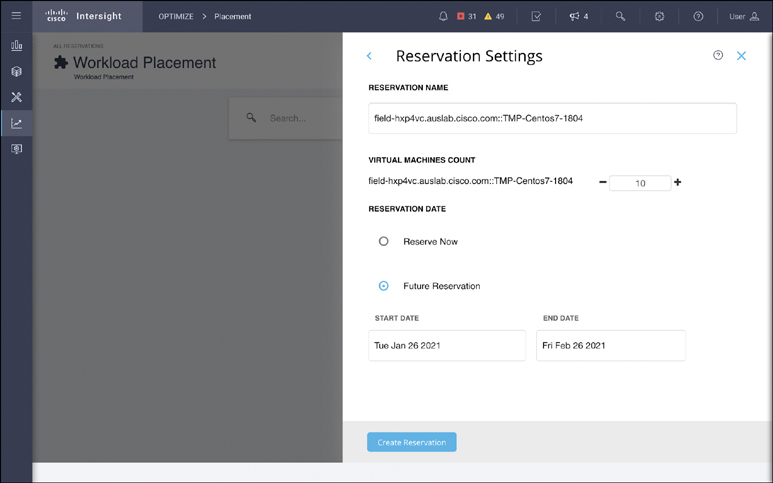Select the wrench Configure icon in left sidebar

coord(16,98)
